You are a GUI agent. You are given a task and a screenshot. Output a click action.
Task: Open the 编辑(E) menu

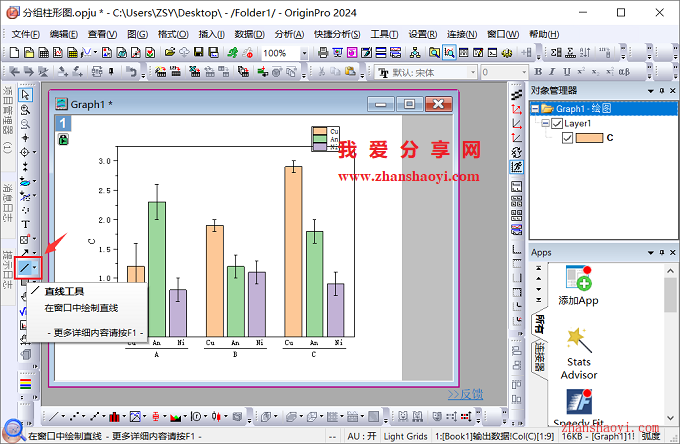(63, 34)
